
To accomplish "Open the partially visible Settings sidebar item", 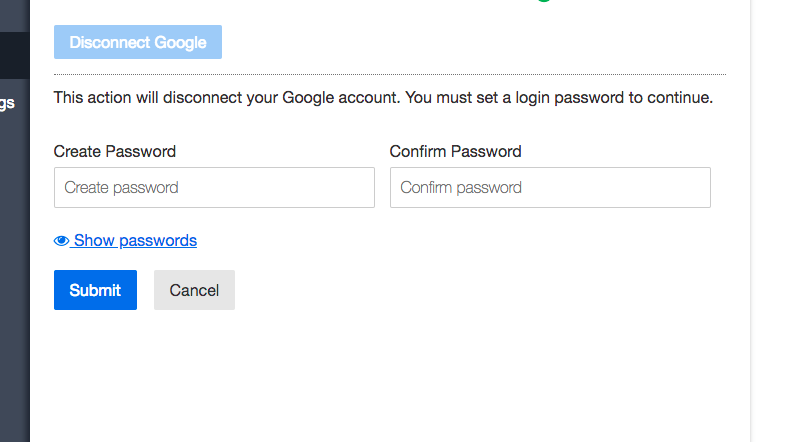I will coord(8,103).
